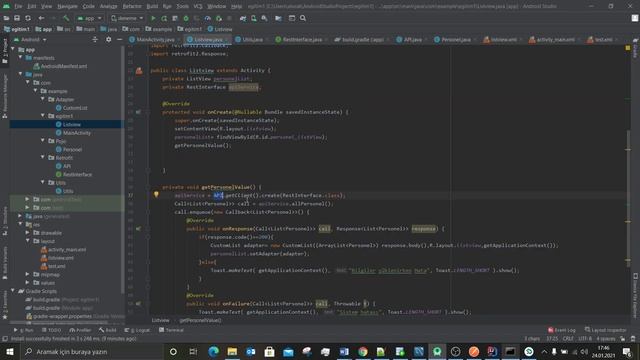Click the Apply Changes and Restart icon

click(x=164, y=18)
